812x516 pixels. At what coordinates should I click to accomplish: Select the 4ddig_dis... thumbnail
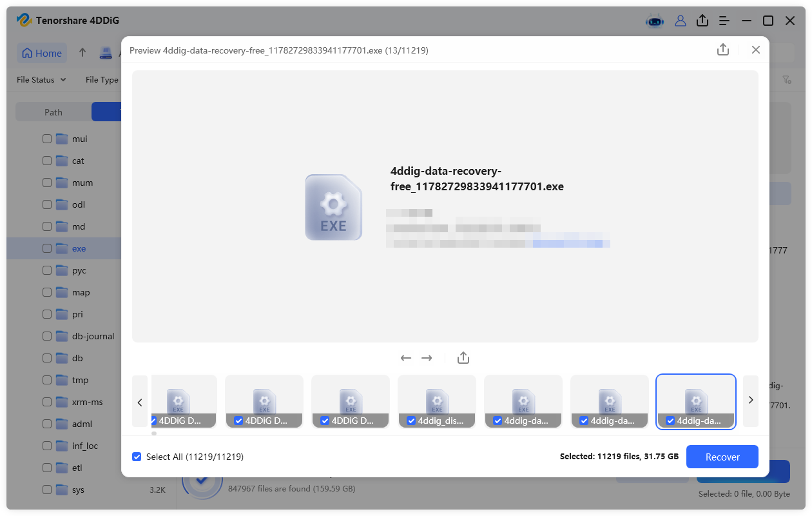[x=437, y=401]
